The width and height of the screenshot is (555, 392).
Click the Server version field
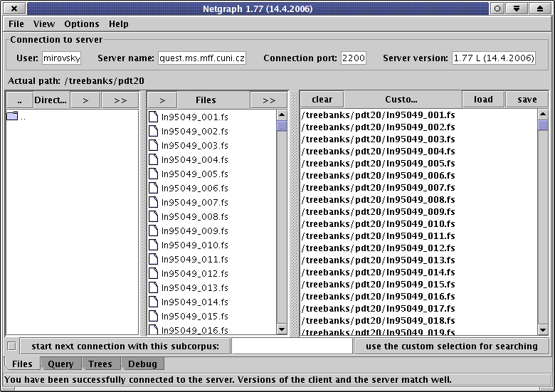(x=494, y=58)
